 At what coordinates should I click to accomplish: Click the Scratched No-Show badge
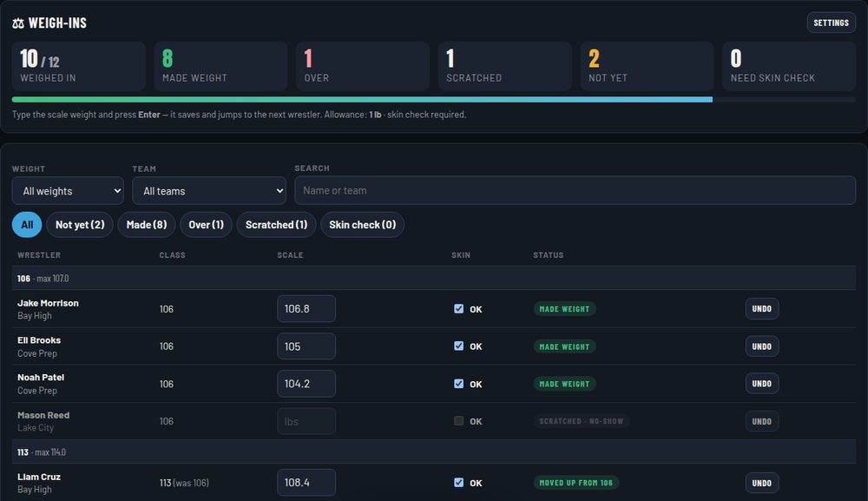click(582, 421)
